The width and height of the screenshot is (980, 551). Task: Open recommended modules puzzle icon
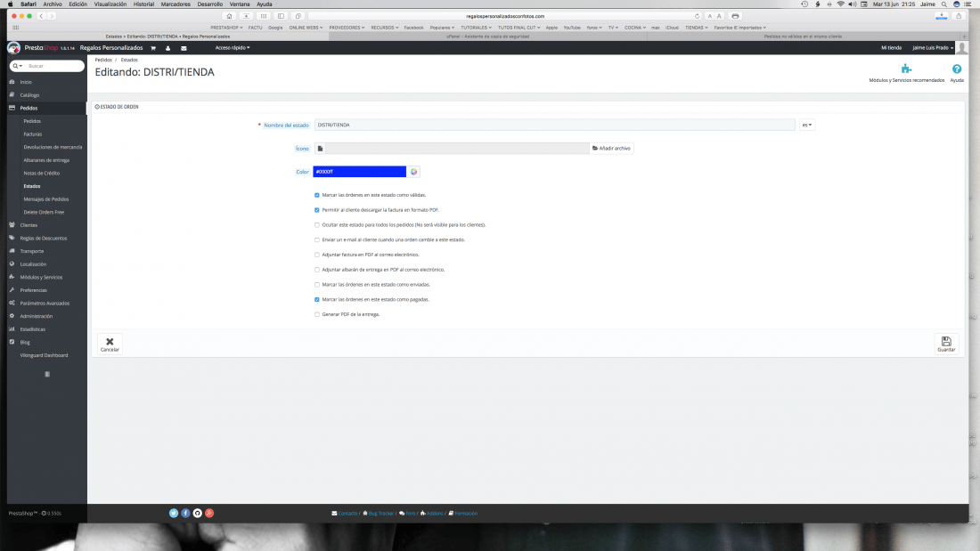(x=906, y=69)
